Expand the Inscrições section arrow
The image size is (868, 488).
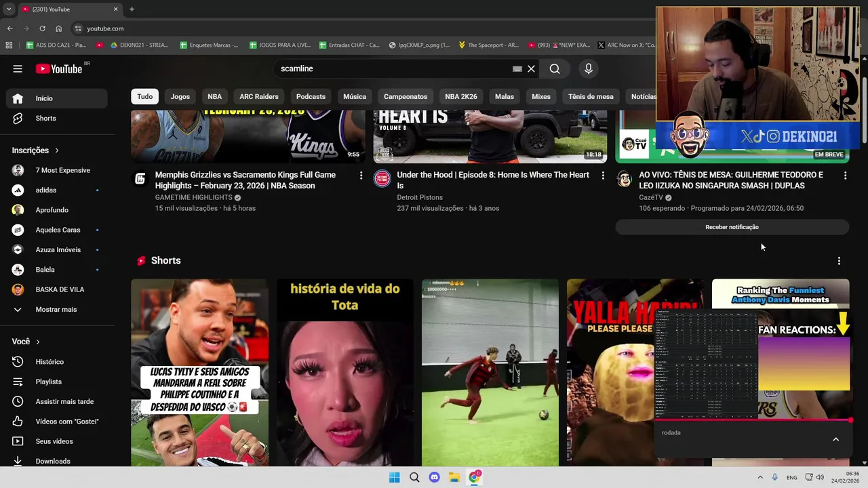57,150
